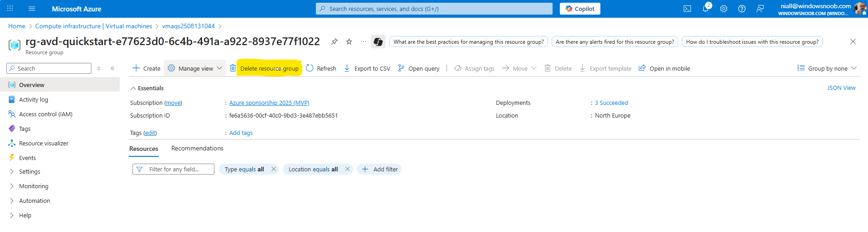Open the notifications bell

tap(706, 9)
